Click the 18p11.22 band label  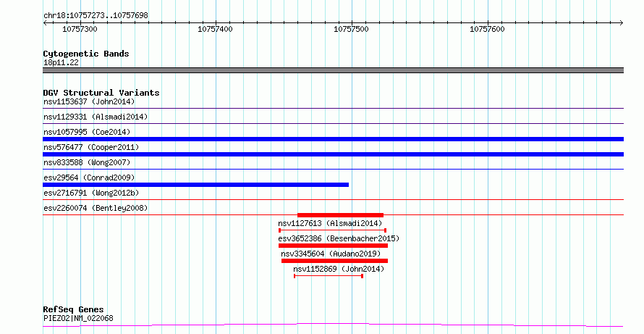61,62
